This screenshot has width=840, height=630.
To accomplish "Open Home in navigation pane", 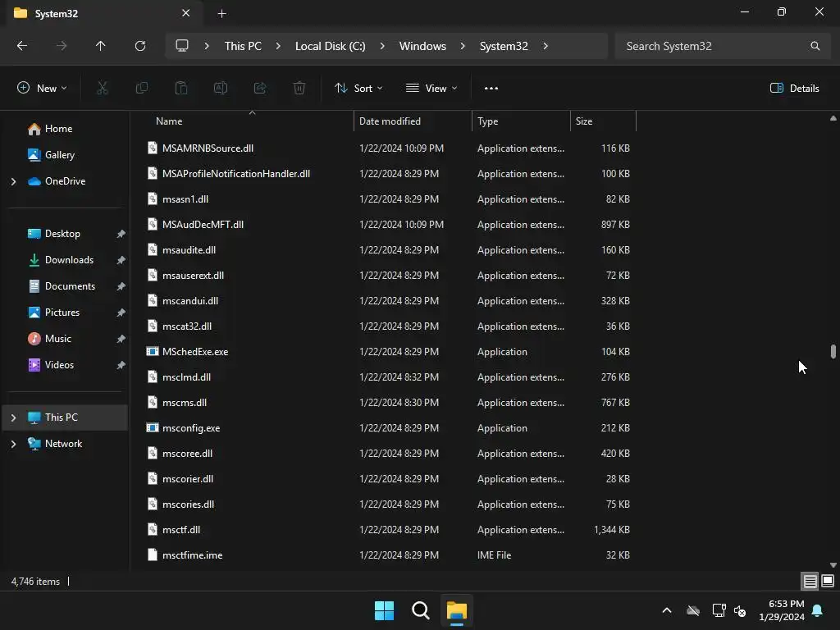I will coord(58,129).
